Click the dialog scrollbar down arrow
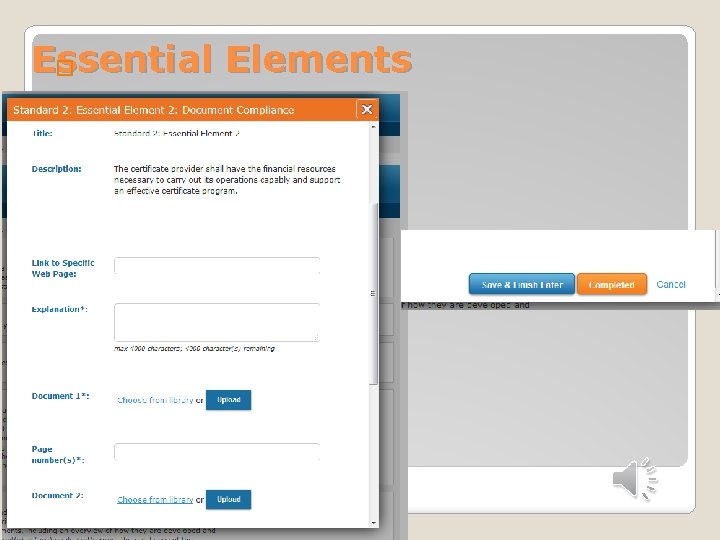720x540 pixels. point(373,523)
